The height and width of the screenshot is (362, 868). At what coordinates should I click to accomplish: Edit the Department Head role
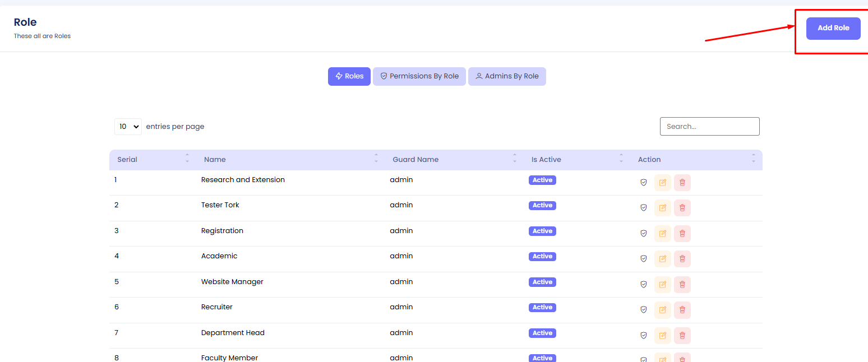663,336
